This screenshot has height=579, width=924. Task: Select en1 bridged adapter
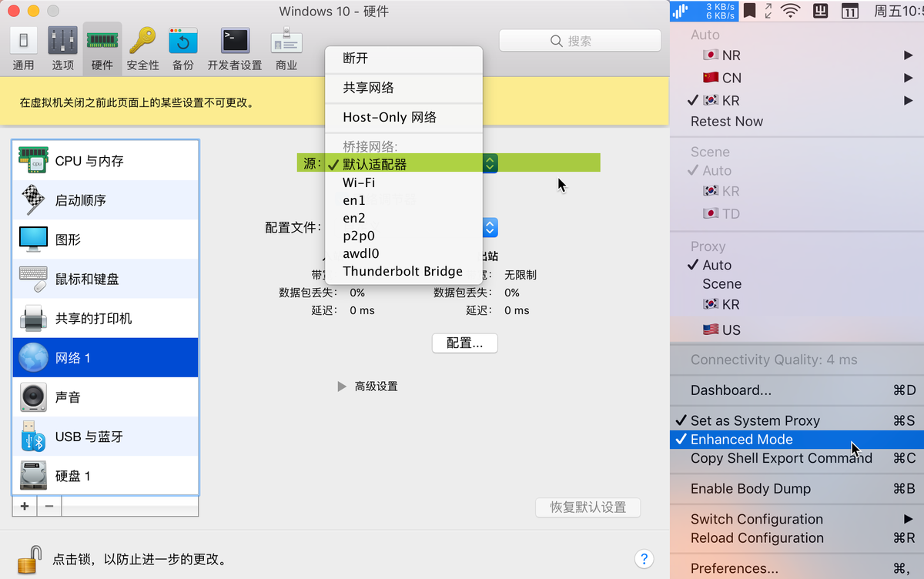403,200
